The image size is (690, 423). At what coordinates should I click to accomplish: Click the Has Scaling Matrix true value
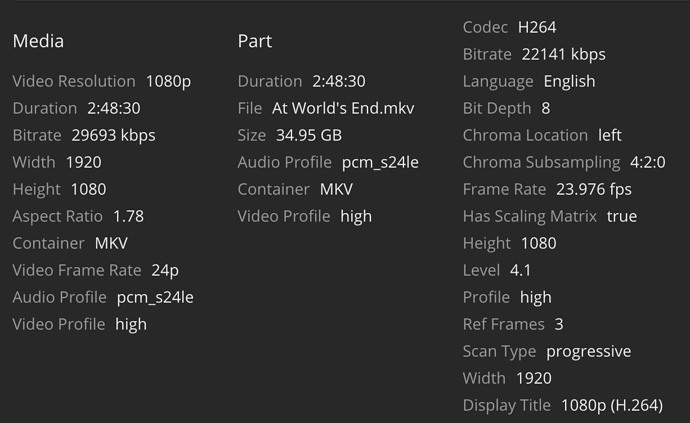(621, 216)
